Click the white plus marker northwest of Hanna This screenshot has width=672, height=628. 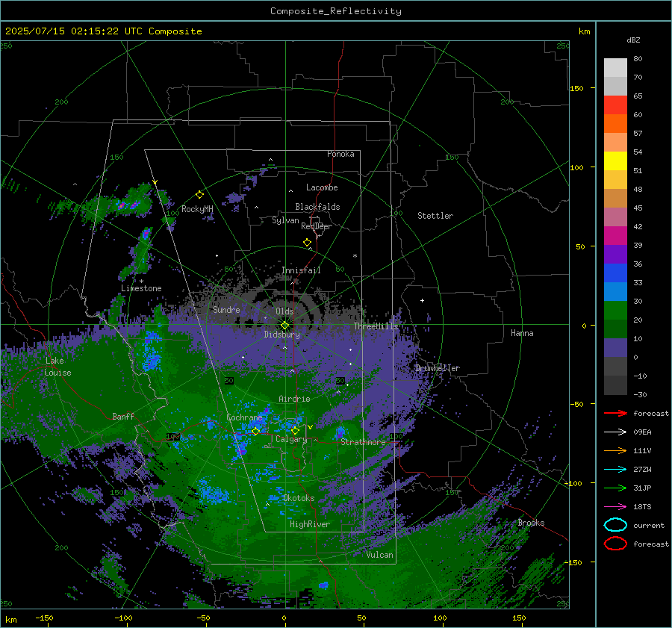coord(422,300)
